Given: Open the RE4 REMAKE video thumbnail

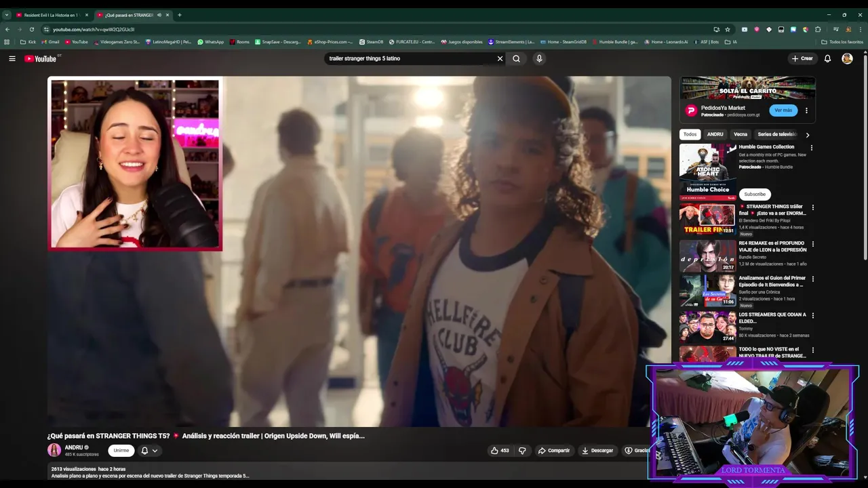Looking at the screenshot, I should pos(707,256).
